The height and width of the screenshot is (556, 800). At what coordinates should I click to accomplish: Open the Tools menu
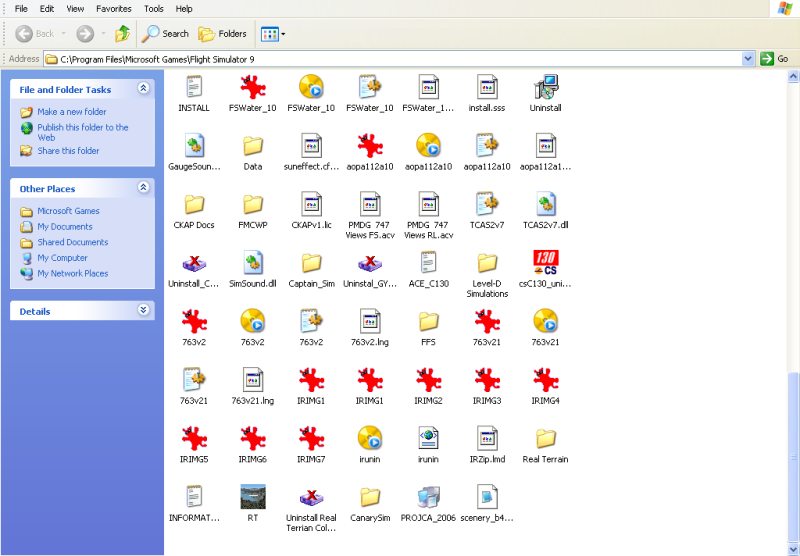(153, 8)
